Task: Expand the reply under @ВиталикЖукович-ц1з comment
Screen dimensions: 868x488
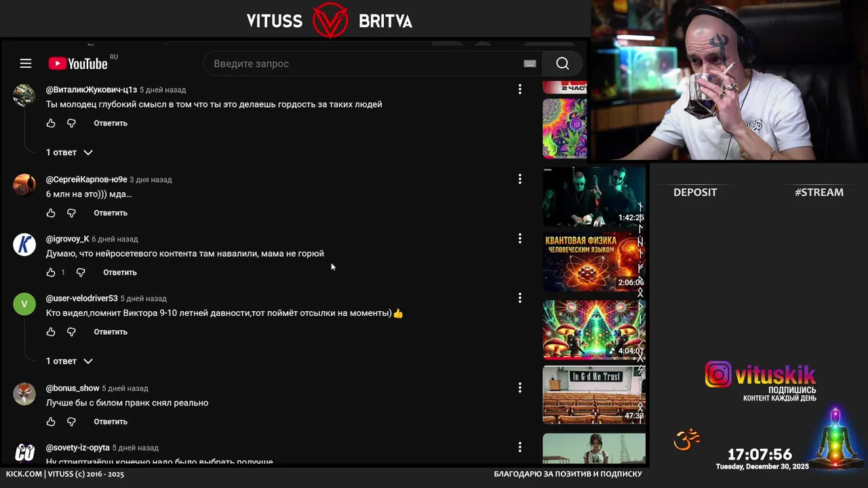Action: (x=69, y=152)
